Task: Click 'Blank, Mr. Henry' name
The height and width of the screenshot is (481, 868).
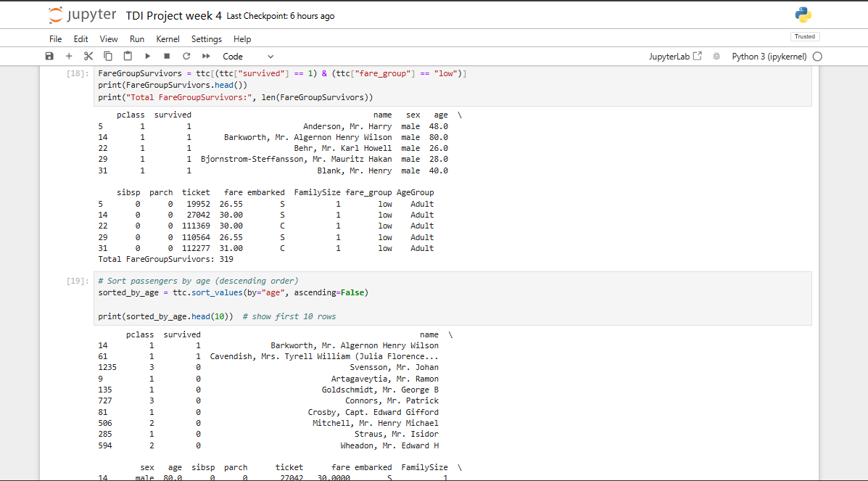Action: pyautogui.click(x=355, y=170)
